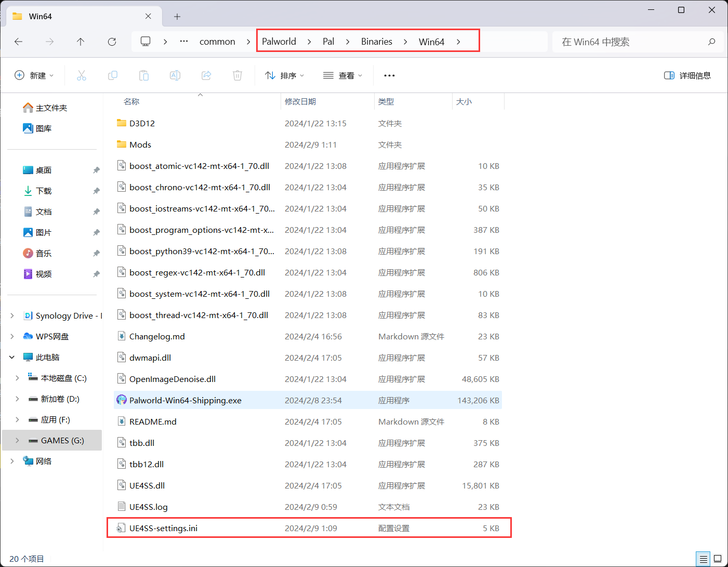This screenshot has height=567, width=728.
Task: Expand the WPS网盘 tree node
Action: click(x=12, y=336)
